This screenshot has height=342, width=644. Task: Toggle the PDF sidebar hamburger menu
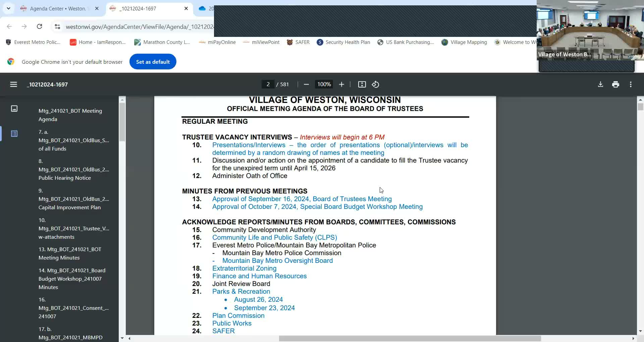pyautogui.click(x=13, y=84)
